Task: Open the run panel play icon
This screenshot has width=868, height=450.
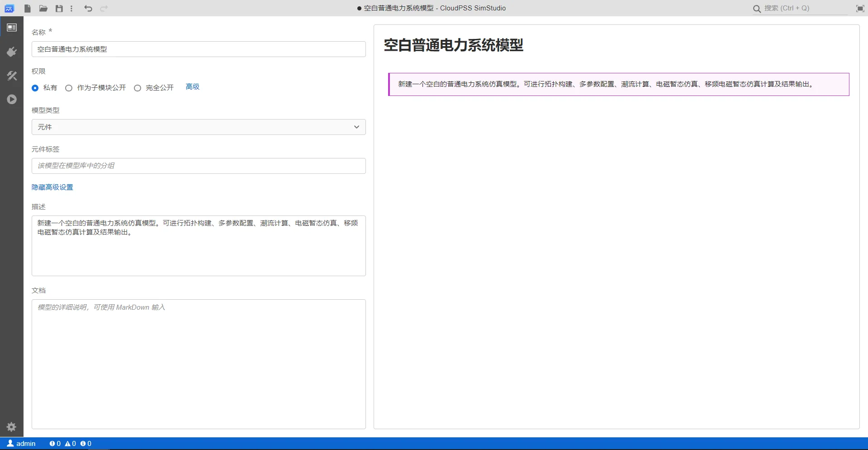Action: pyautogui.click(x=12, y=99)
